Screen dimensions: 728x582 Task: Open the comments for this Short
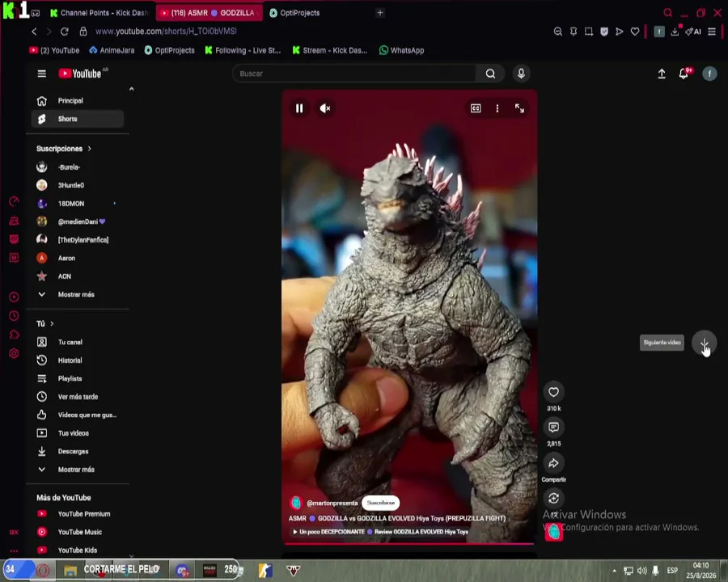point(553,428)
